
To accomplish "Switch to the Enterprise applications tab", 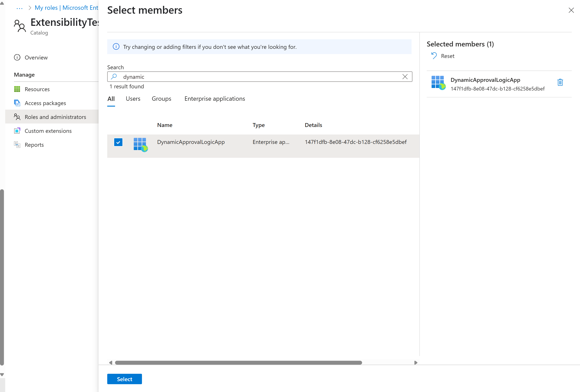I will click(215, 99).
